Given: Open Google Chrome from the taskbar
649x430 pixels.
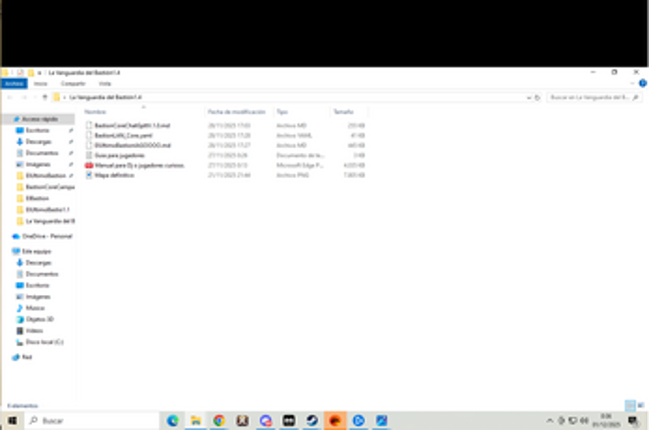Looking at the screenshot, I should (x=219, y=421).
